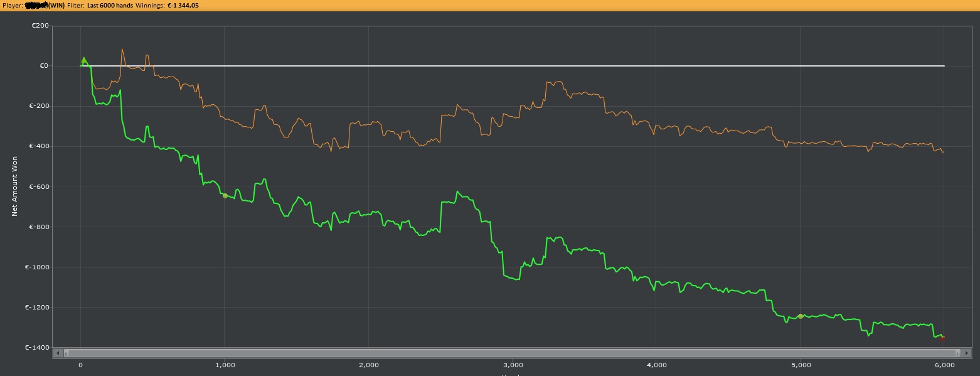Click the "Net Amount Won" axis title
This screenshot has width=980, height=376.
click(x=14, y=187)
